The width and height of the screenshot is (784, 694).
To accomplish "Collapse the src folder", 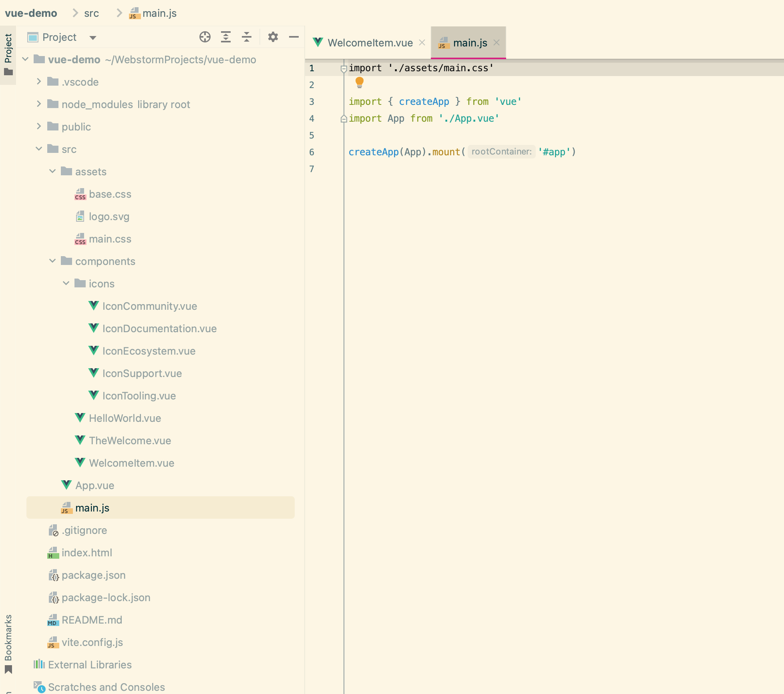I will pos(39,149).
